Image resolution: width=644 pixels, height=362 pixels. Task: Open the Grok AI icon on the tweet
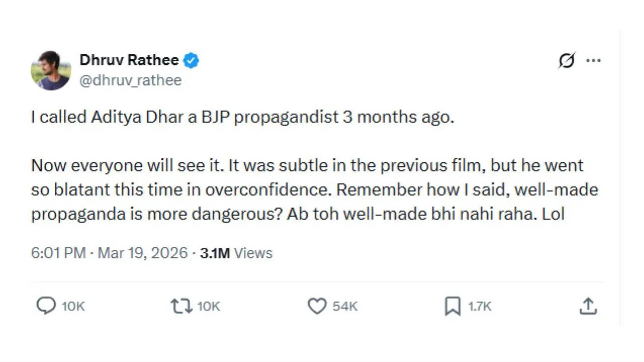pos(567,60)
